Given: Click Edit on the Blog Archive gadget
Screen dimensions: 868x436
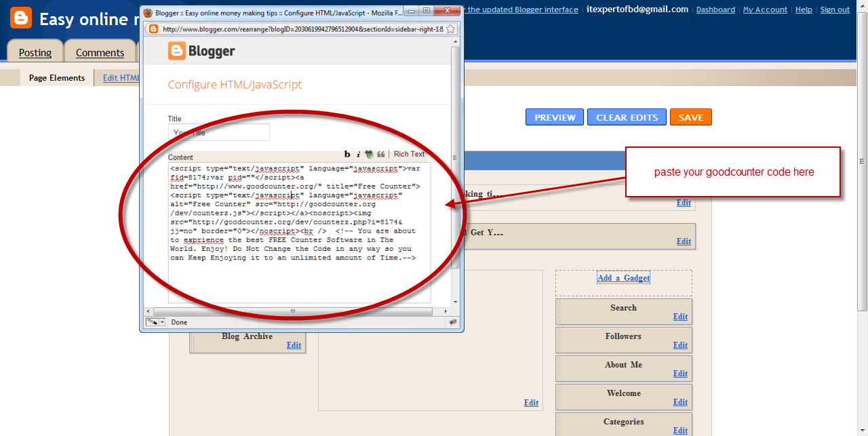Looking at the screenshot, I should pyautogui.click(x=294, y=345).
